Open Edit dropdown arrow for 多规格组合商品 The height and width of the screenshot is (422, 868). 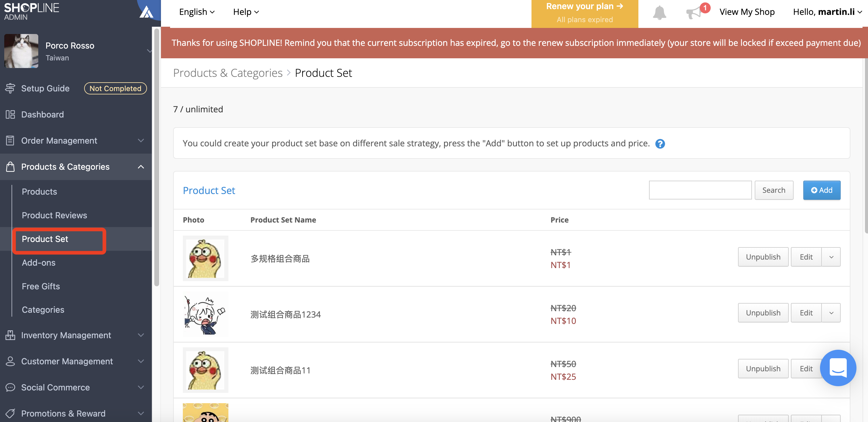coord(831,257)
